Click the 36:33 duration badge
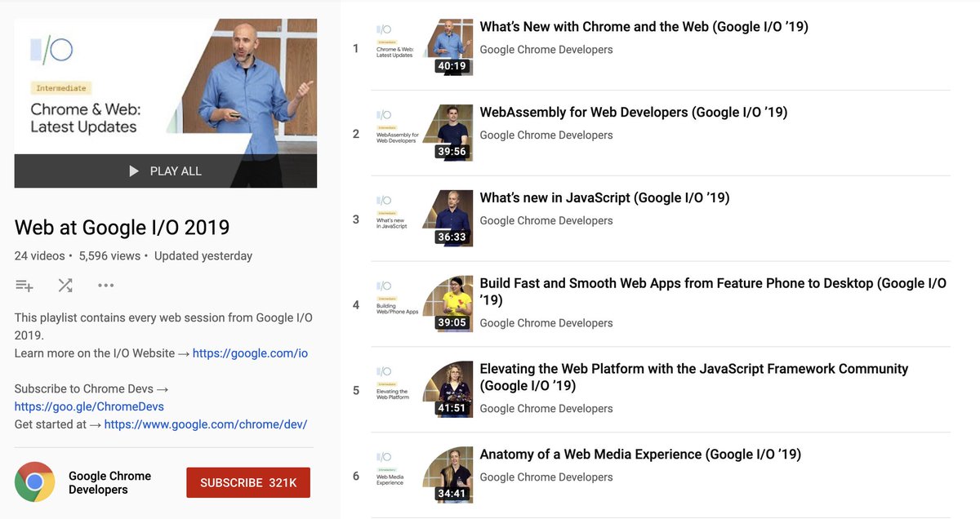The height and width of the screenshot is (519, 980). [x=452, y=237]
